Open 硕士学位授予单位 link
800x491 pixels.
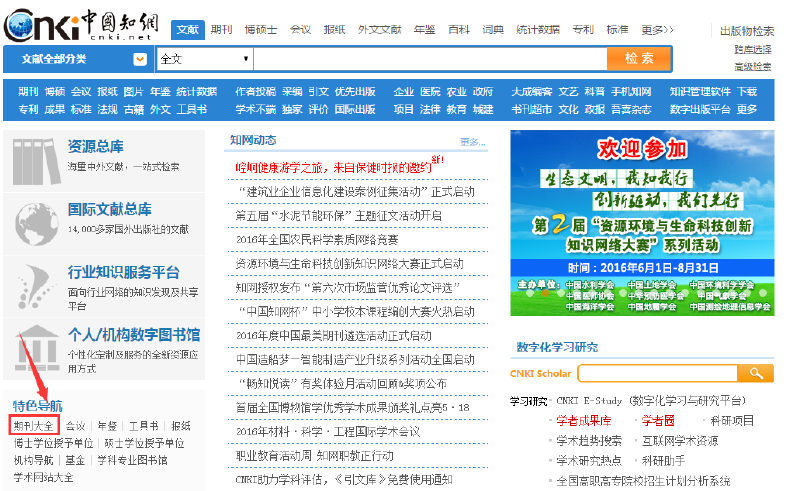144,443
